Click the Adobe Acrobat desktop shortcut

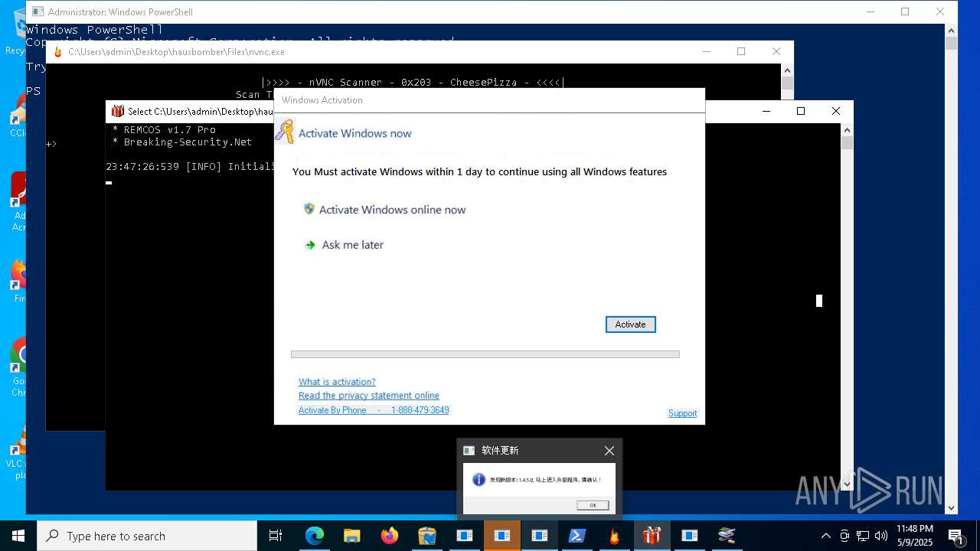(x=18, y=201)
